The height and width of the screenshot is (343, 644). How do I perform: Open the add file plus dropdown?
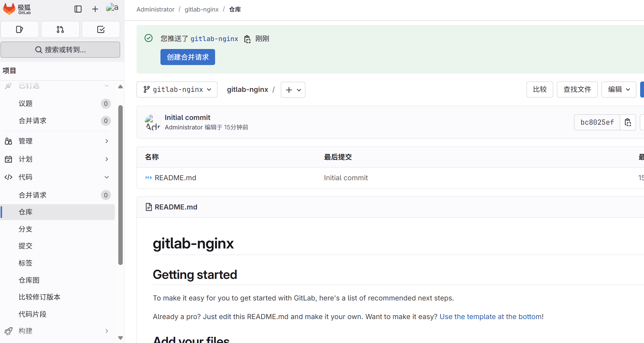pos(293,90)
